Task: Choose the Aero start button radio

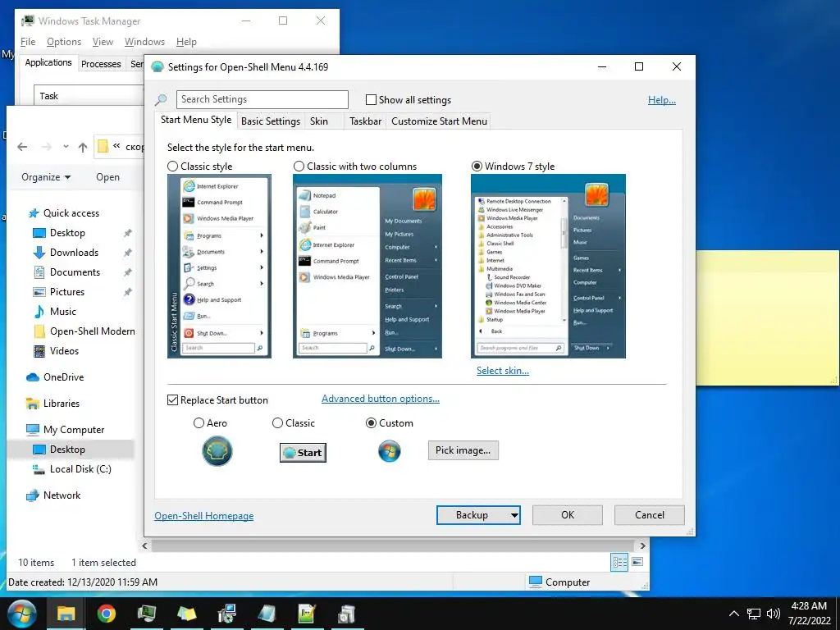Action: 199,423
